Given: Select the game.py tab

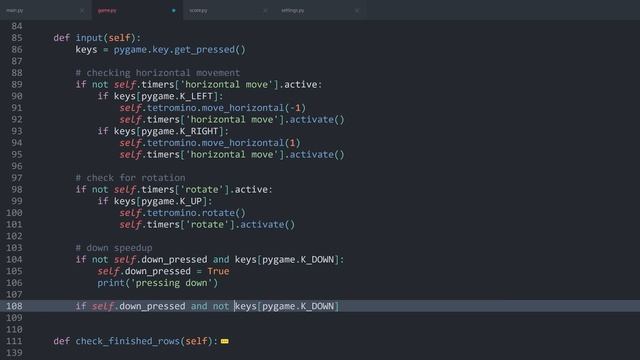Looking at the screenshot, I should pyautogui.click(x=107, y=10).
